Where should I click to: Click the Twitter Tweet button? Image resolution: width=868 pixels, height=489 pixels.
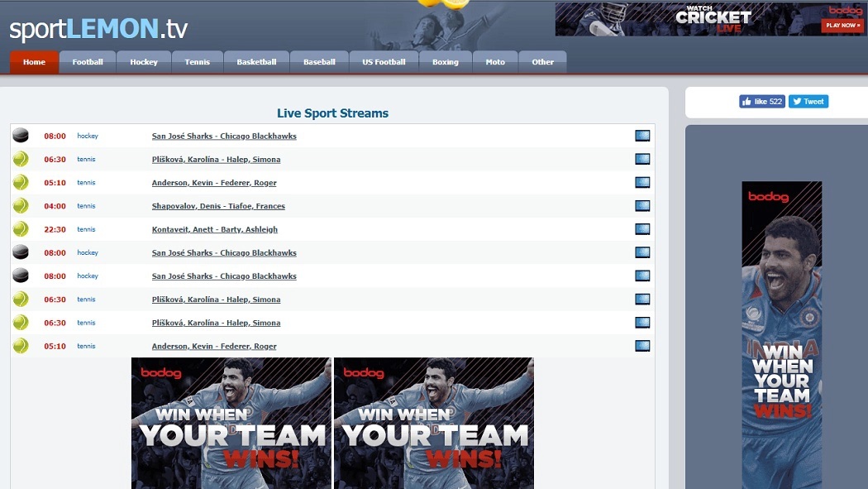(x=808, y=101)
